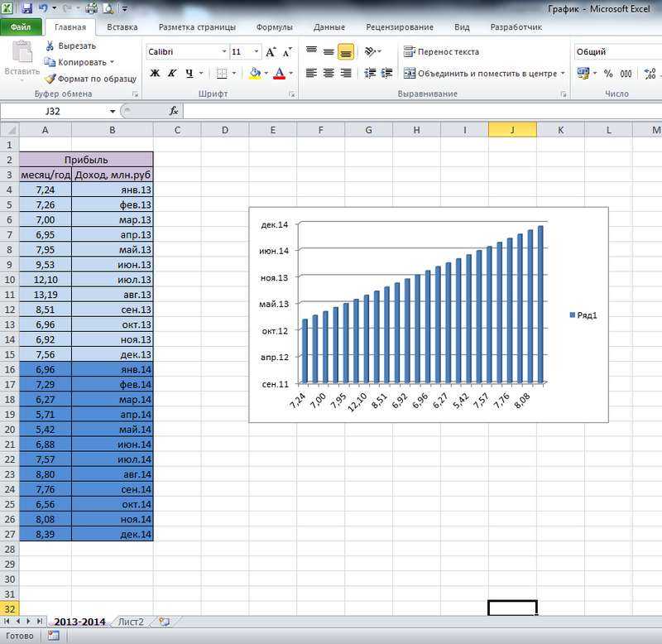The height and width of the screenshot is (644, 662).
Task: Click the Borders icon in font group
Action: click(222, 73)
